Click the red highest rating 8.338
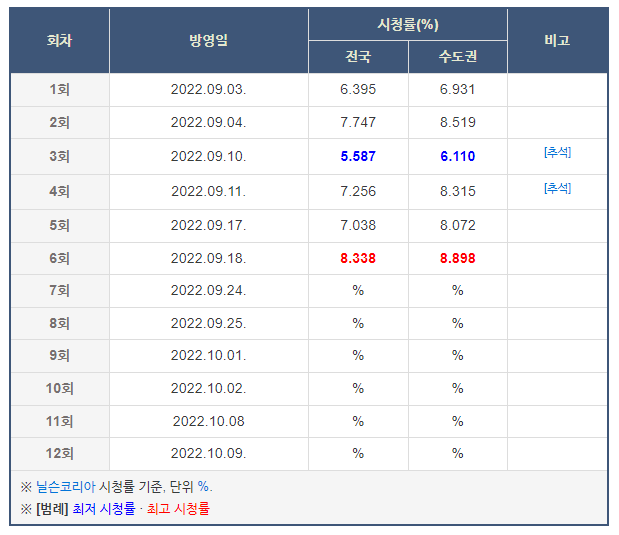Screen dimensions: 619x535 pyautogui.click(x=358, y=258)
